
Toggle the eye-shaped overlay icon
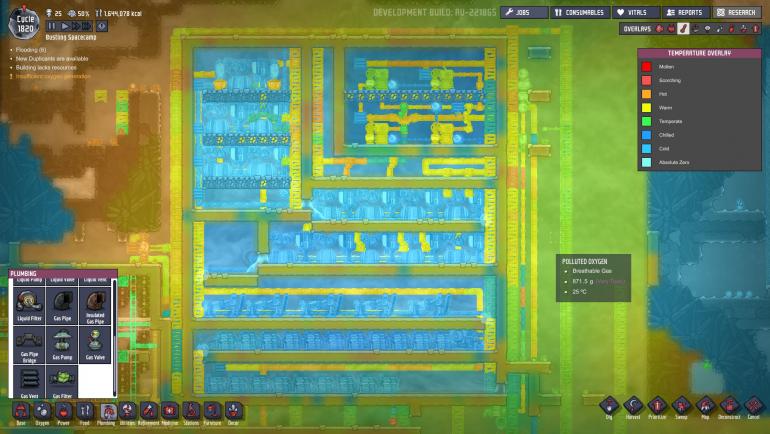pos(708,29)
